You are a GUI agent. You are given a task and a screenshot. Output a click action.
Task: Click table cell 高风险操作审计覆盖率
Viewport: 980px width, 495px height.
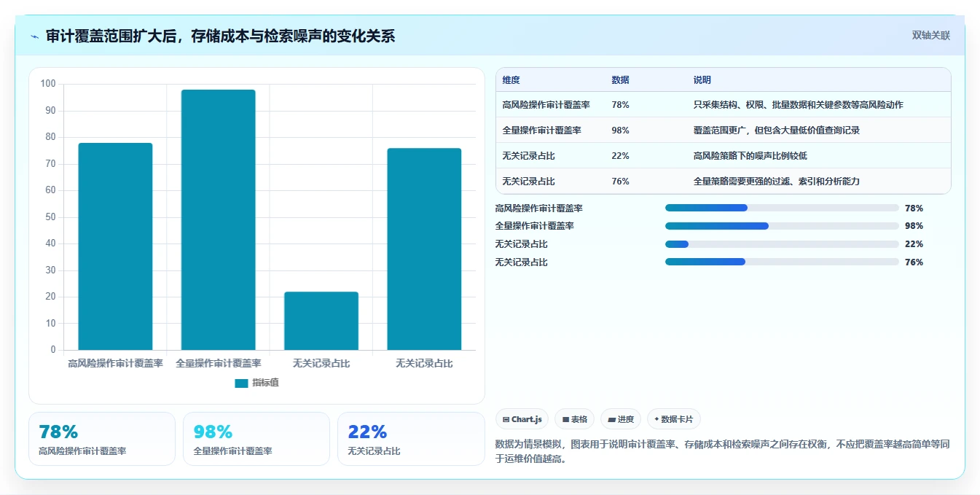pyautogui.click(x=546, y=105)
